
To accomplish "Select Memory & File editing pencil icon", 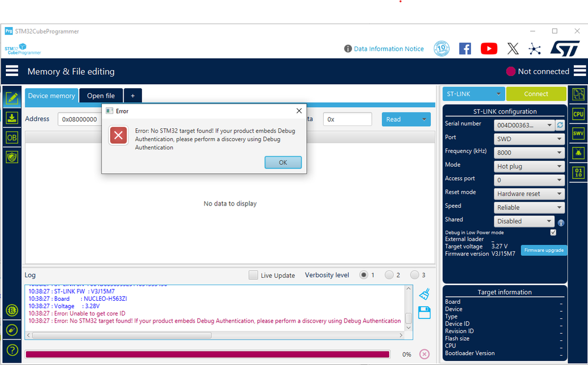I will pos(12,99).
